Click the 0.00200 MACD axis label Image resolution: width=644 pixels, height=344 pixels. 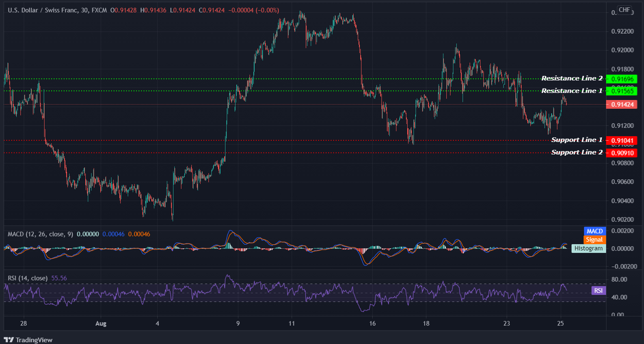point(622,231)
